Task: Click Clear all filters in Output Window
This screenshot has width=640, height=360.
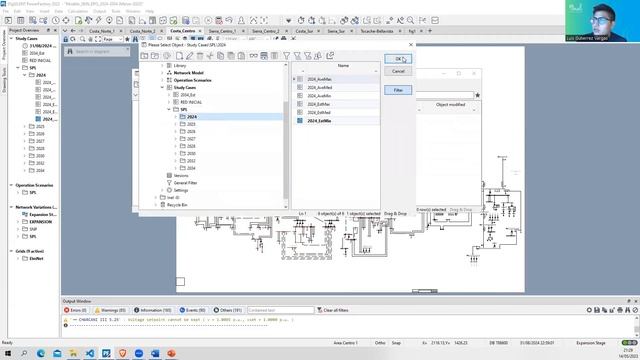Action: pyautogui.click(x=333, y=310)
